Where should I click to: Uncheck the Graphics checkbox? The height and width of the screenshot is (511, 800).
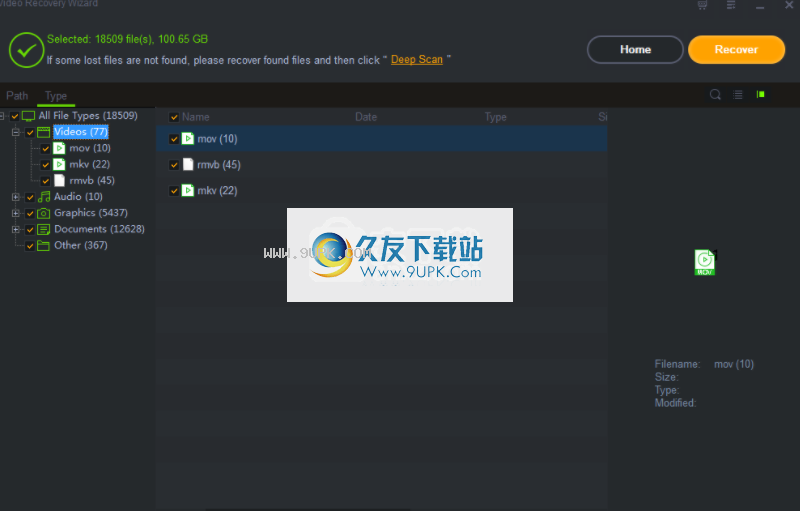pos(30,214)
